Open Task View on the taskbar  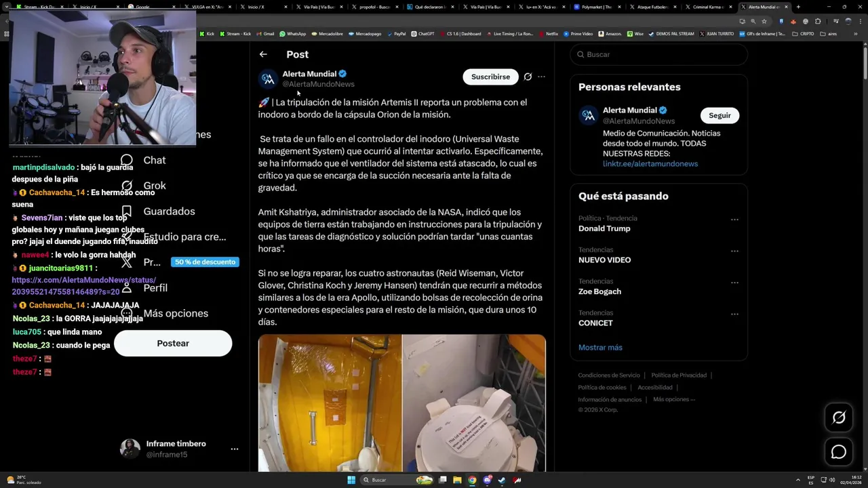(x=442, y=480)
